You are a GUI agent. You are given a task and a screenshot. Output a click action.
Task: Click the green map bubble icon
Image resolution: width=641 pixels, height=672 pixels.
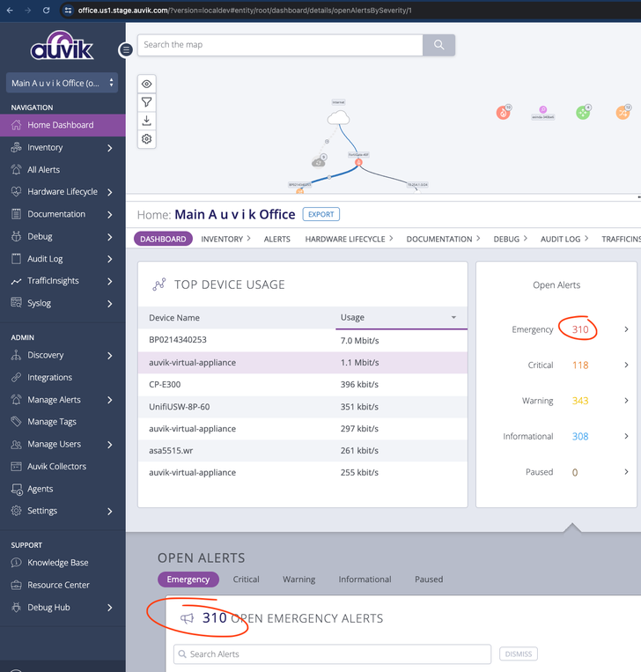tap(583, 113)
